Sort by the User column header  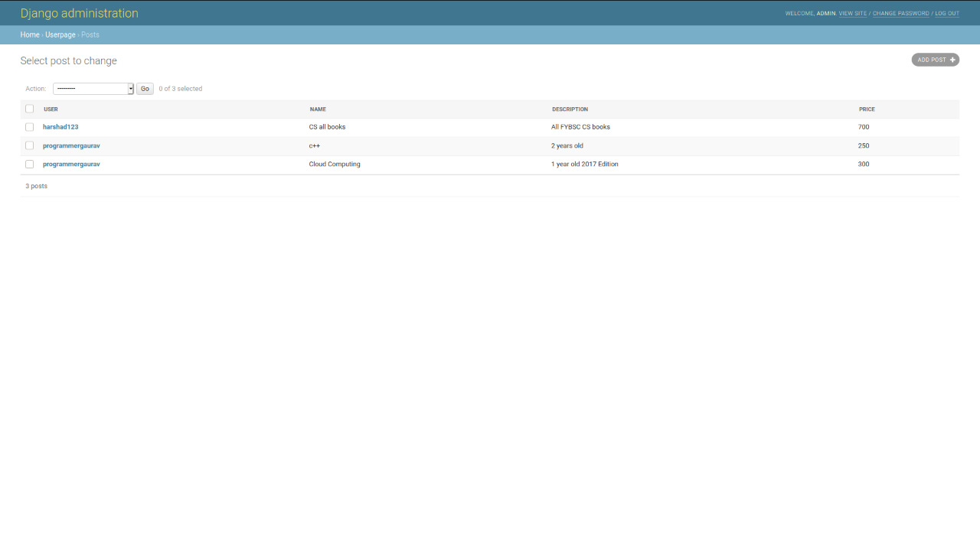coord(51,109)
